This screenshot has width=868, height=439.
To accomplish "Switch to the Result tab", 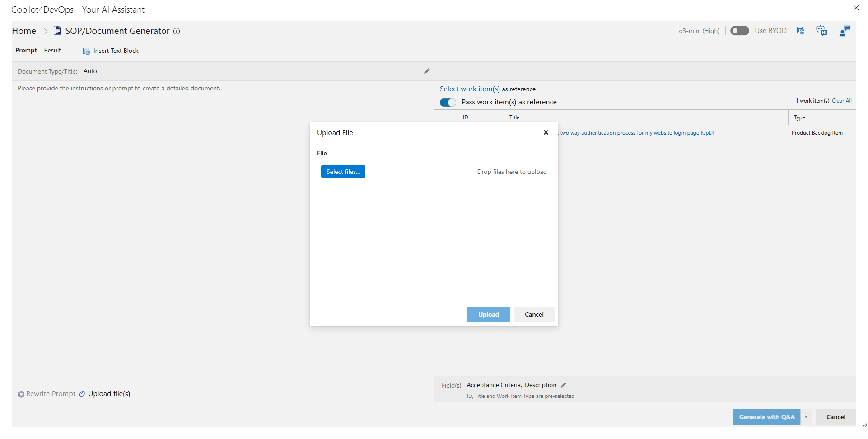I will [52, 51].
